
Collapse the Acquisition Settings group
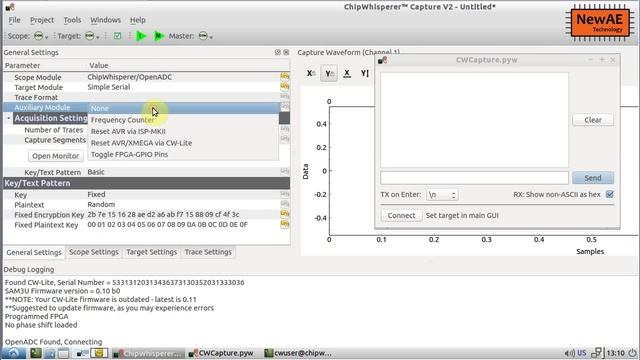pyautogui.click(x=9, y=118)
